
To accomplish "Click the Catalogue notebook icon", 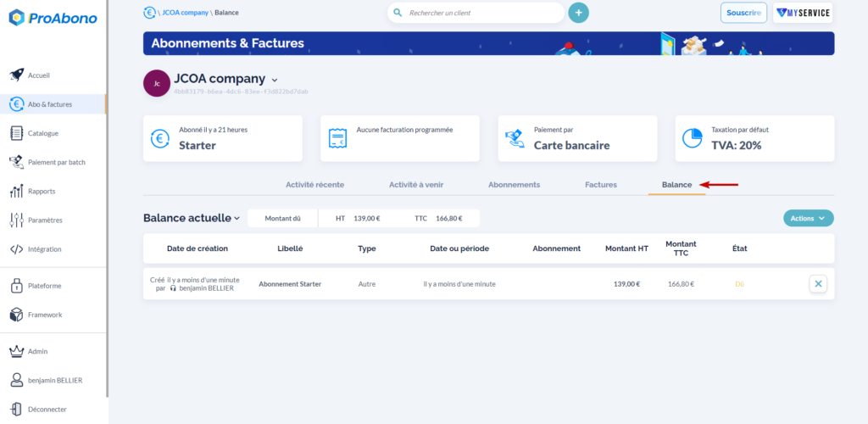I will tap(17, 133).
